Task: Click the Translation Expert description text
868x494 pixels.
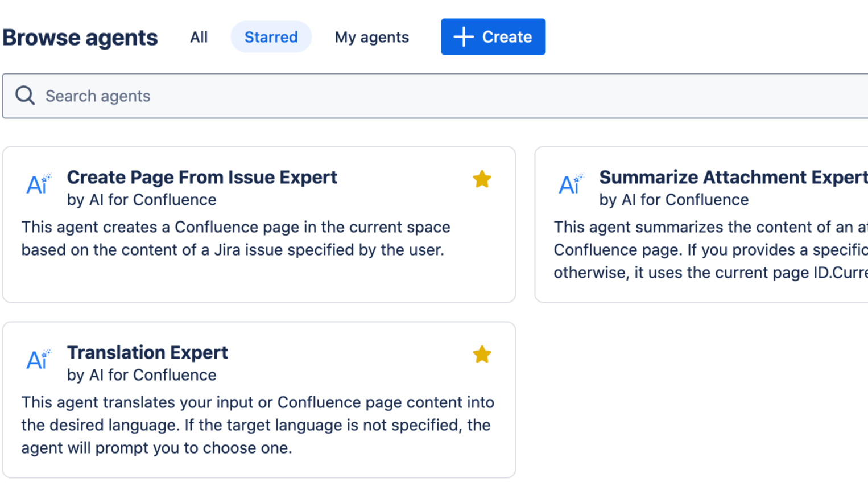Action: pos(258,425)
